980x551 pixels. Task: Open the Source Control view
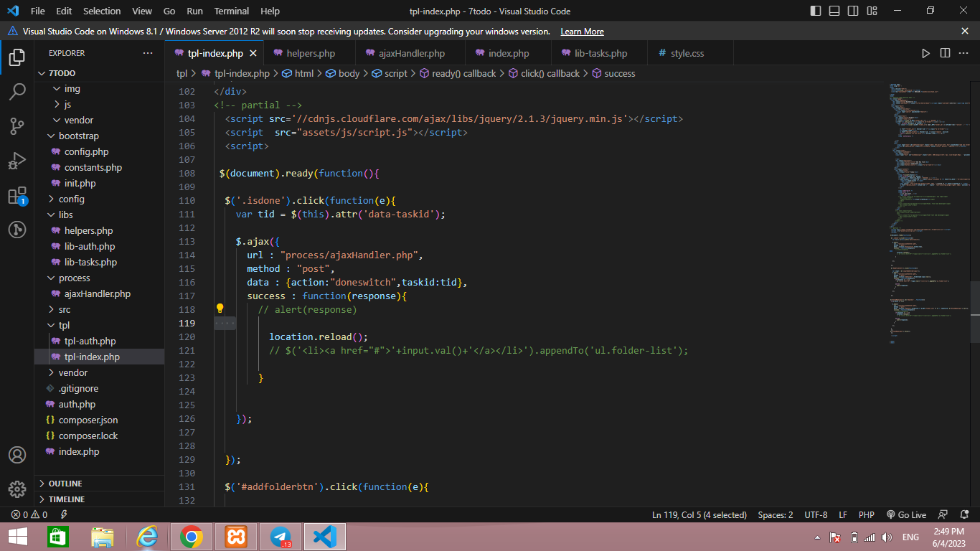[x=17, y=127]
